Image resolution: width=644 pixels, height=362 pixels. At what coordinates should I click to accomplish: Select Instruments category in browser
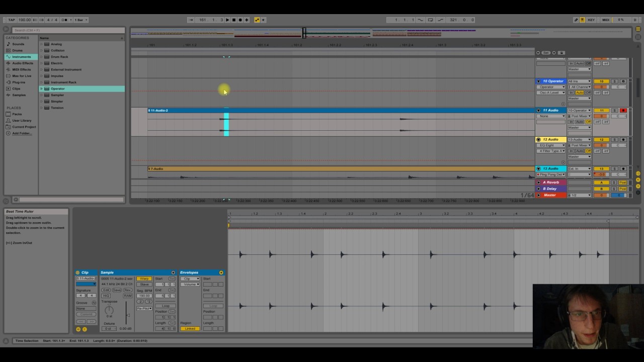coord(22,57)
